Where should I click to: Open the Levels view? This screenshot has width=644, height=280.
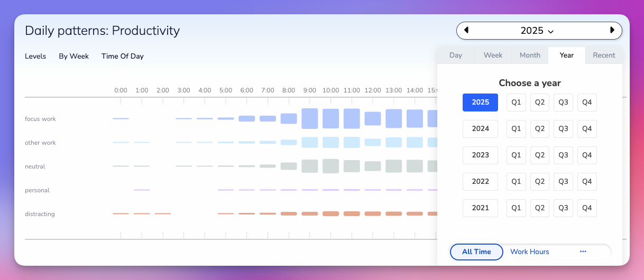point(35,57)
